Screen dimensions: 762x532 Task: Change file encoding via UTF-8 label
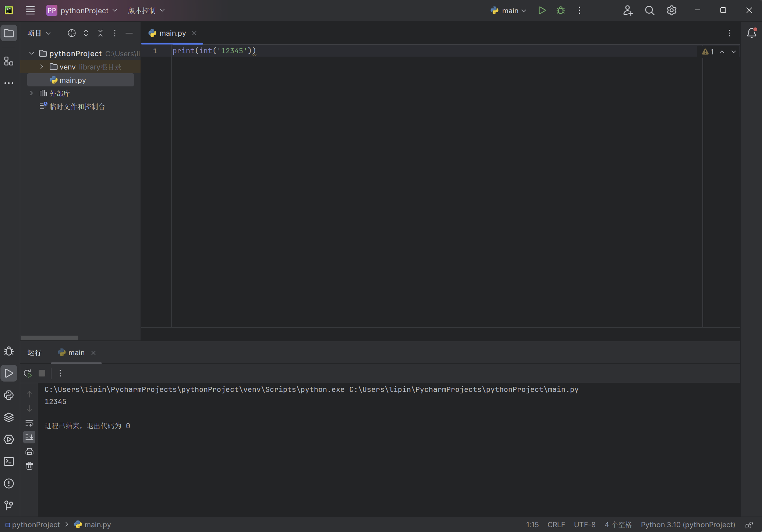[585, 525]
